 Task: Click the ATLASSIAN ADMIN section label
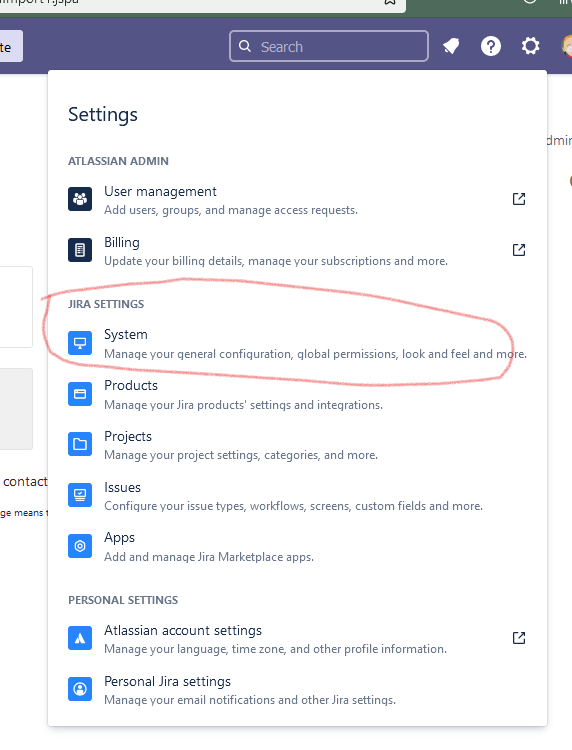118,161
